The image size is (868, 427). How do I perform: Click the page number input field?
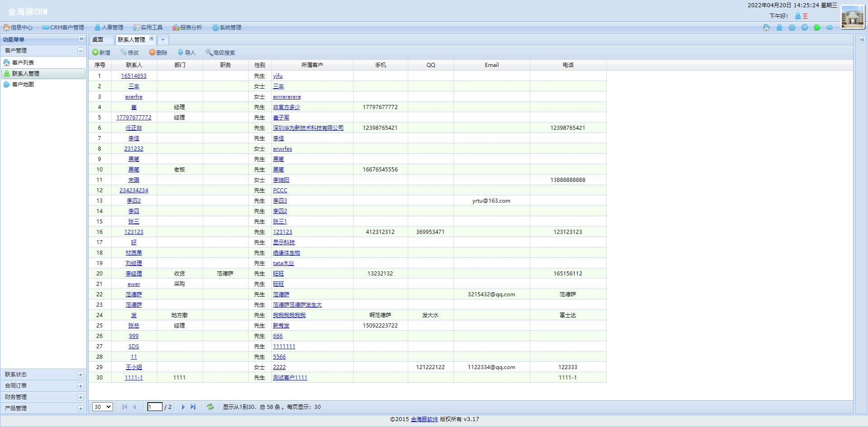(155, 407)
